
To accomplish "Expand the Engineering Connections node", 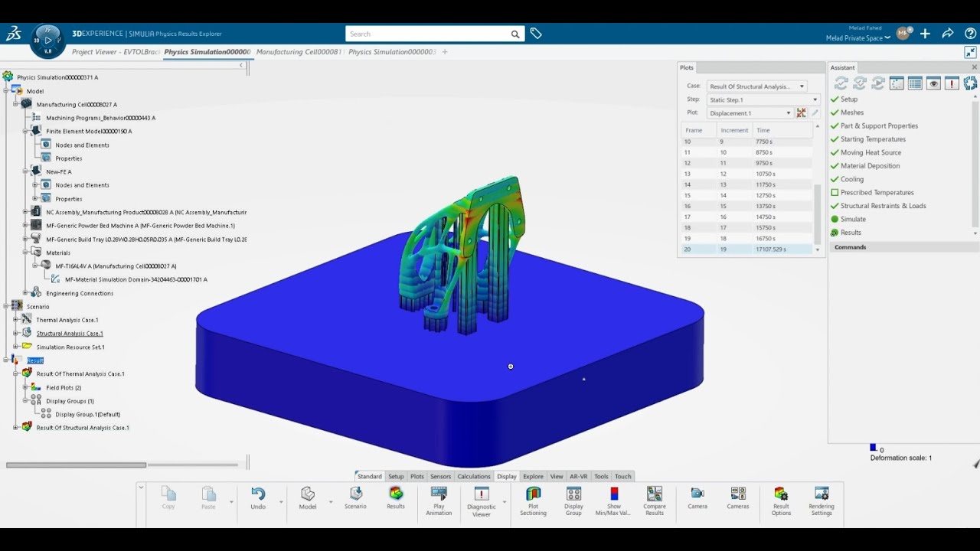I will click(25, 293).
